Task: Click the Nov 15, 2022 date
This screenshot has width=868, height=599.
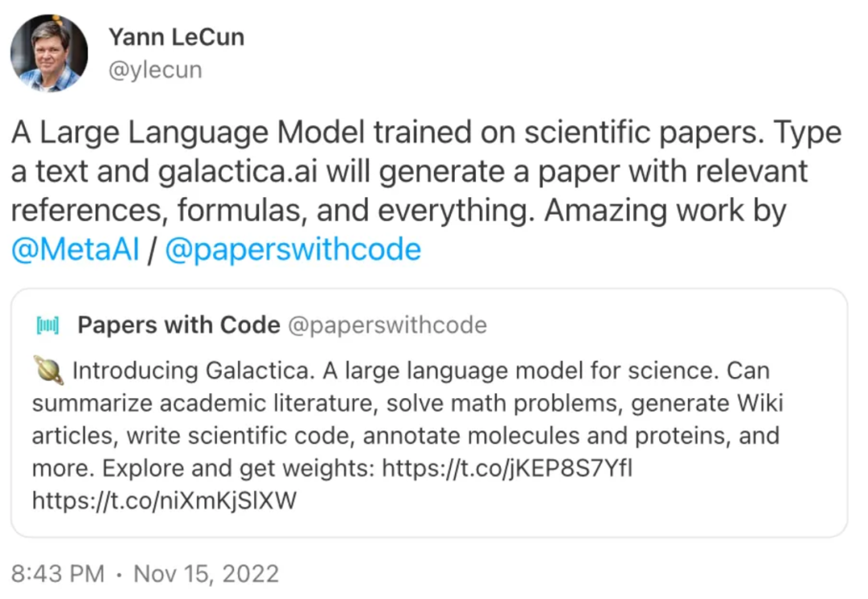Action: click(x=206, y=574)
